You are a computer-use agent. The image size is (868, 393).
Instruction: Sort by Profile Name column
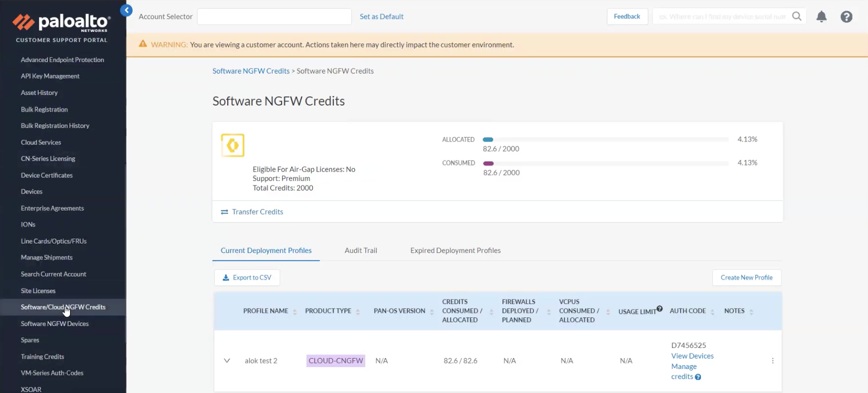(295, 311)
